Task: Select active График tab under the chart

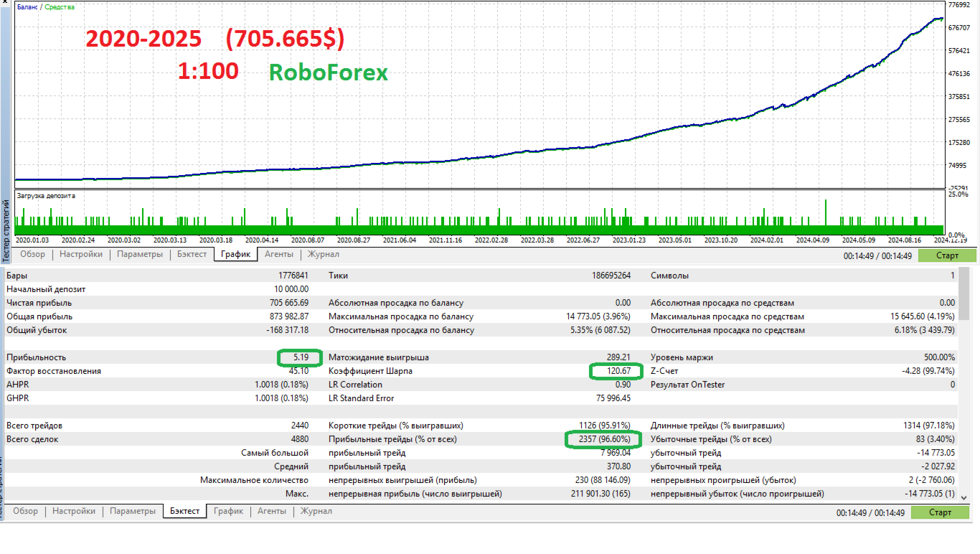Action: [235, 254]
